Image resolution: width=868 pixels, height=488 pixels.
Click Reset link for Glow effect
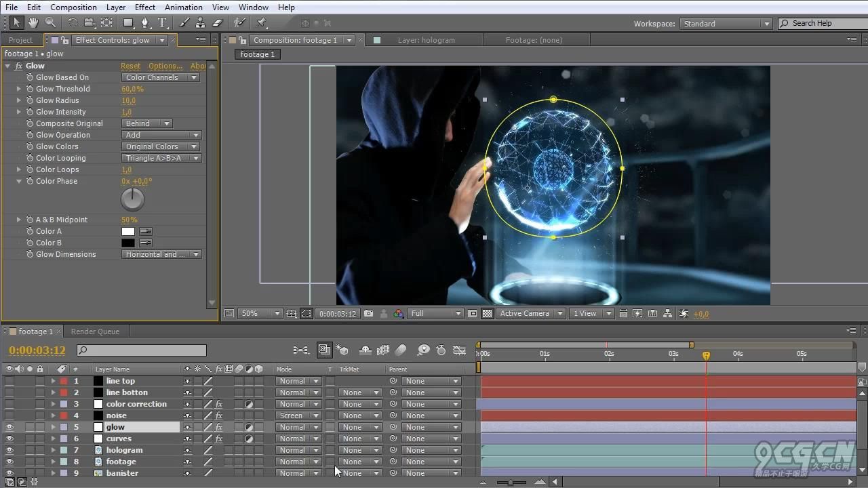[x=130, y=66]
